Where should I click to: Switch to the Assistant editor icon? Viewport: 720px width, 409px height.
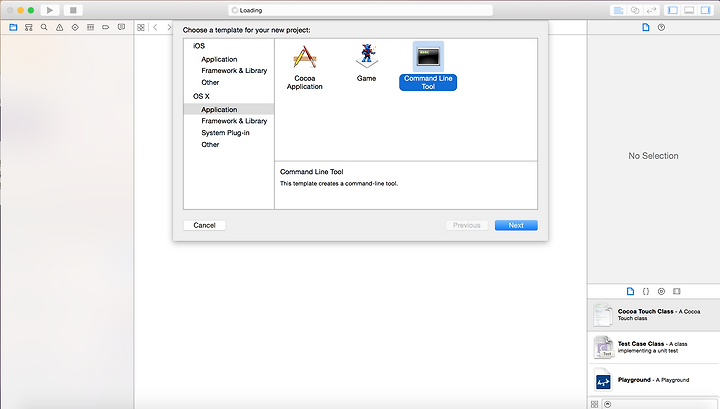pos(635,10)
